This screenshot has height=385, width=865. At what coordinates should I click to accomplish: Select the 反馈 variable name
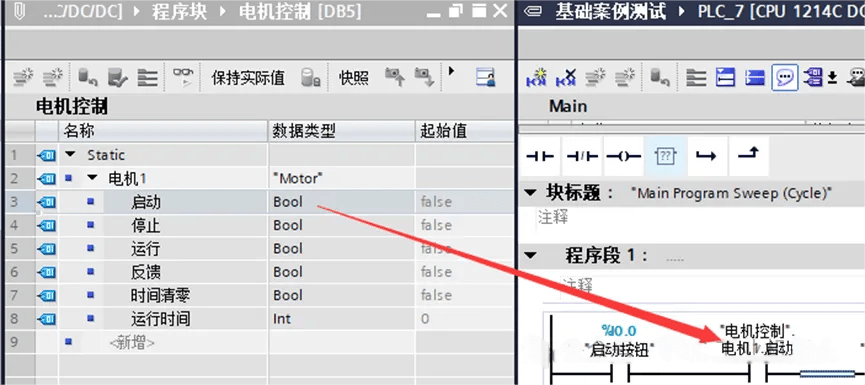pos(146,272)
